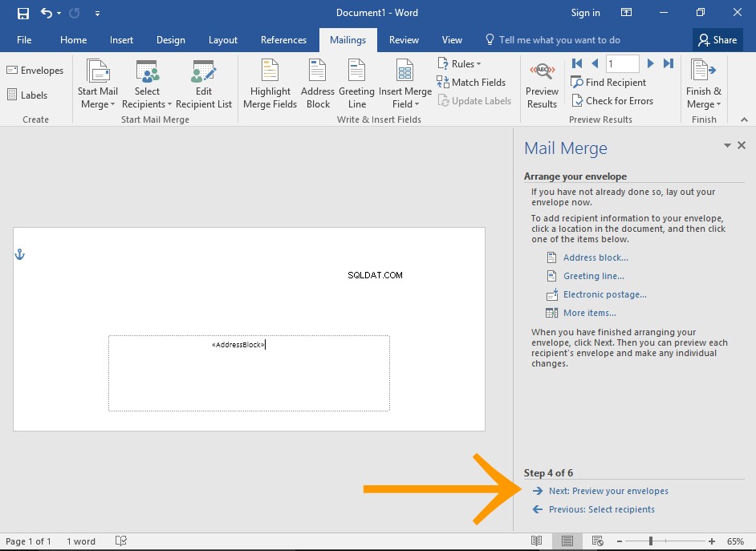Open the word count in status bar
Screen dimensions: 756x551
point(80,541)
